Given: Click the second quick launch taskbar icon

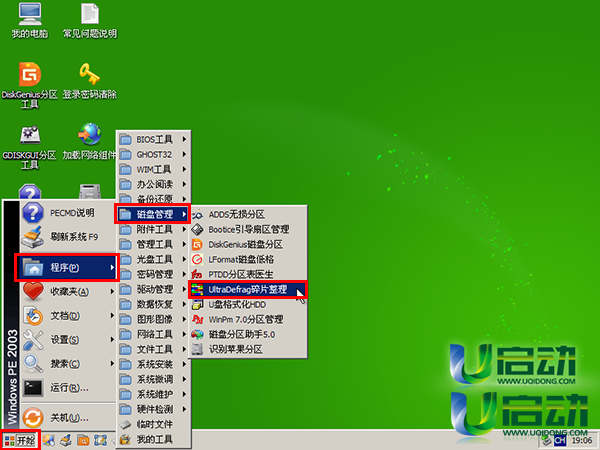Looking at the screenshot, I should (x=66, y=440).
